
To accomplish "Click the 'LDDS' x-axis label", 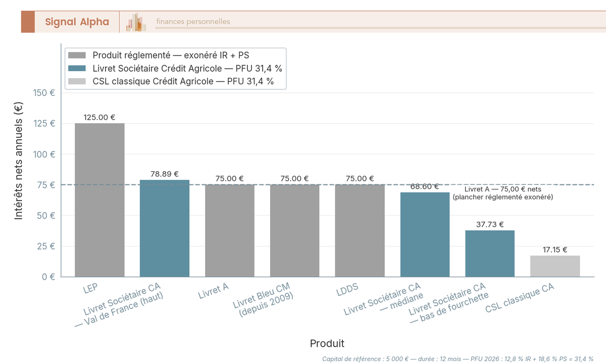I will 347,289.
